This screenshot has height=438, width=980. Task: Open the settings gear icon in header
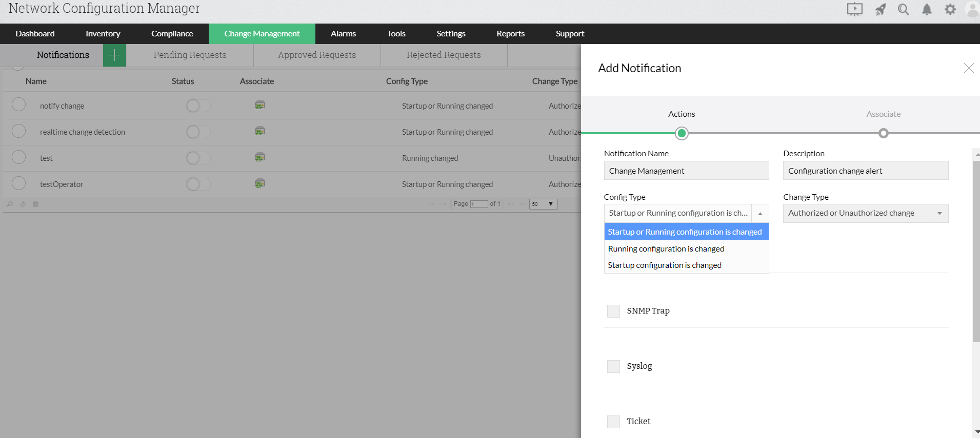[950, 10]
